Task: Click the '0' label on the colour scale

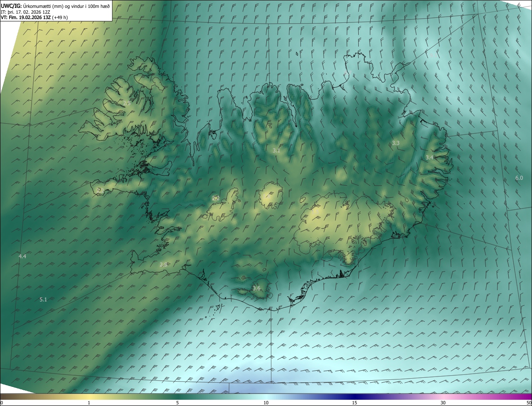Action: [2, 403]
